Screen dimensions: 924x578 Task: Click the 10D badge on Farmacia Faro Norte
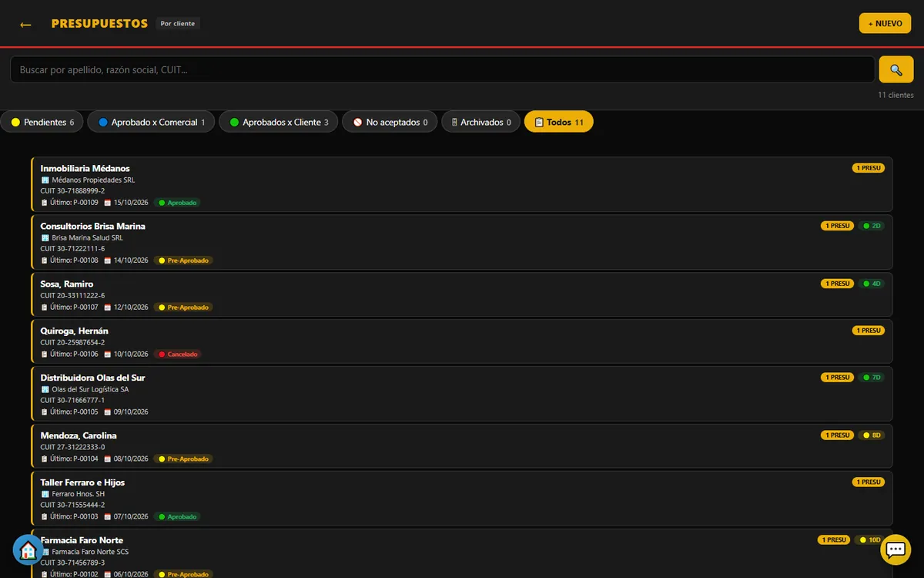[x=870, y=540]
